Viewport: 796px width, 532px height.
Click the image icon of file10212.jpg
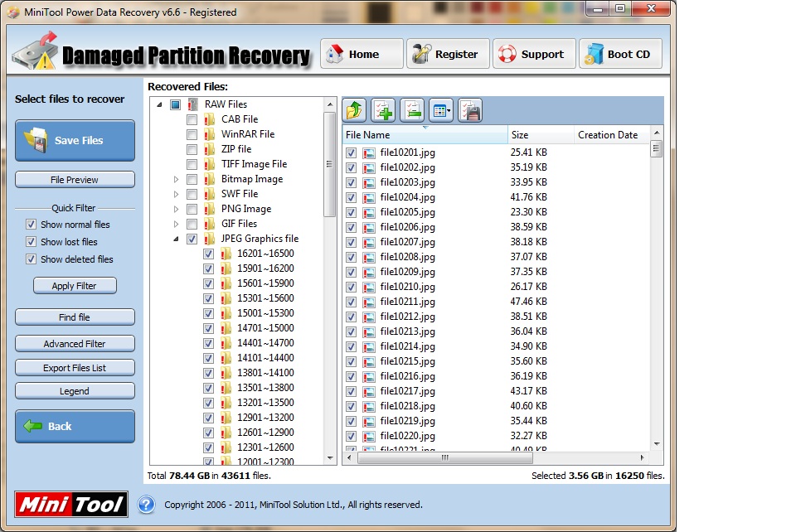369,317
